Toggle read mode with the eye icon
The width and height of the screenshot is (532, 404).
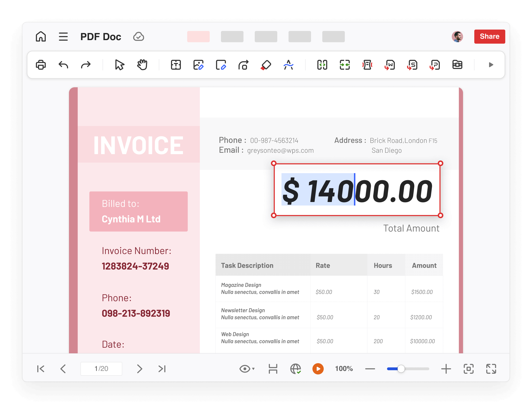pyautogui.click(x=245, y=368)
